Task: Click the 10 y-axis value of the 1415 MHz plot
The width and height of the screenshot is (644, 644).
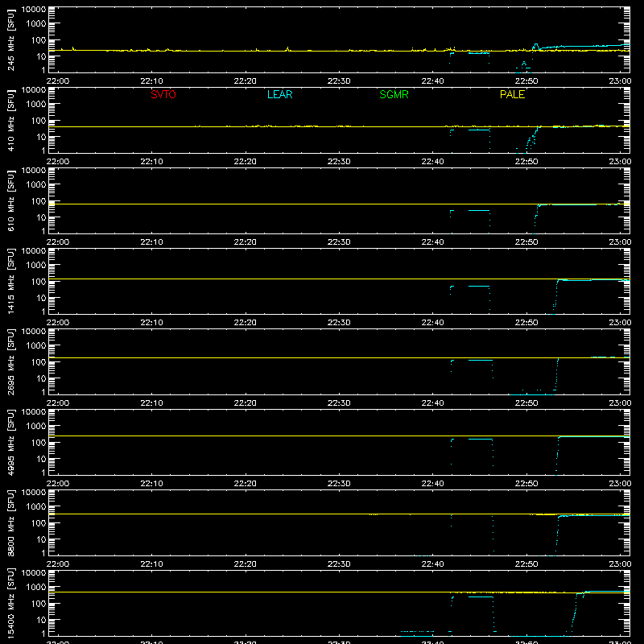Action: 41,298
